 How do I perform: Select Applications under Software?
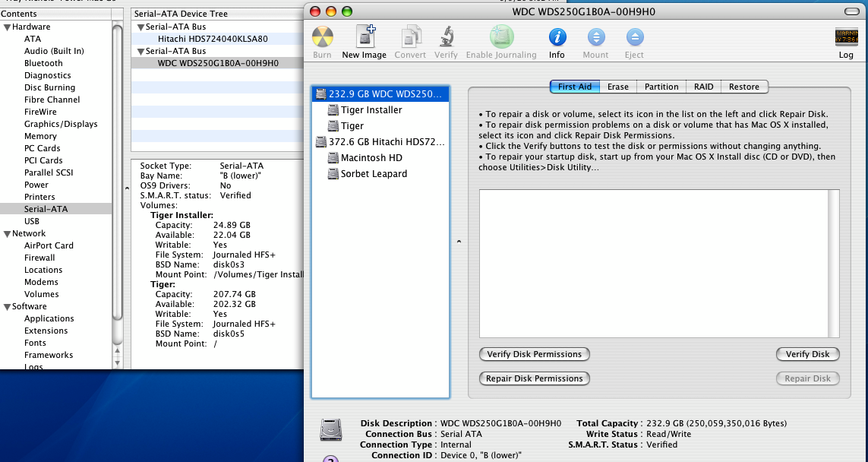point(49,319)
